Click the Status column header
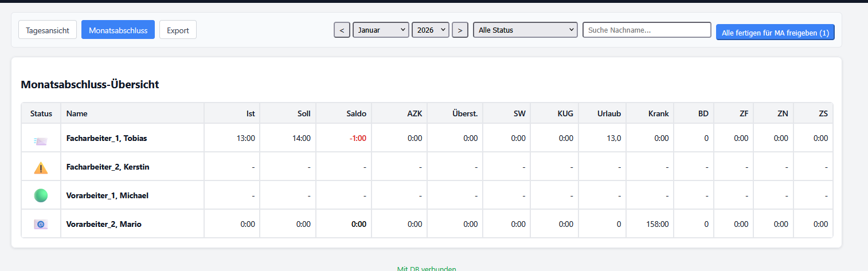Viewport: 868px width, 271px height. point(41,113)
